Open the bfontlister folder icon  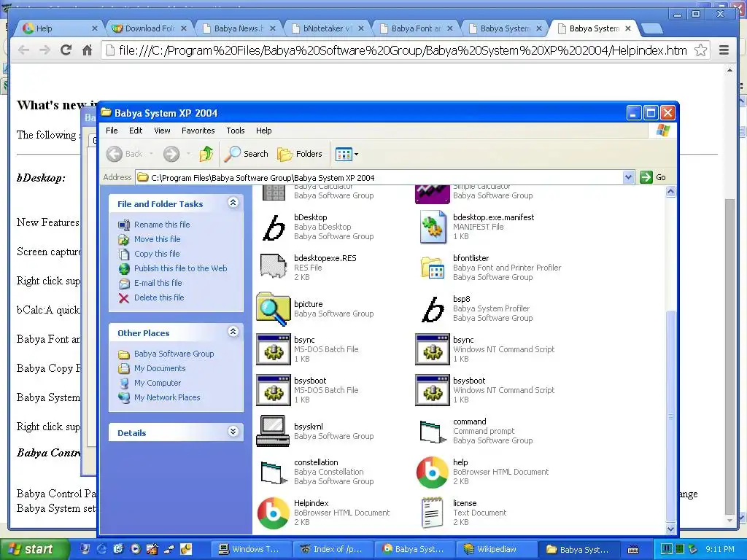pos(433,268)
